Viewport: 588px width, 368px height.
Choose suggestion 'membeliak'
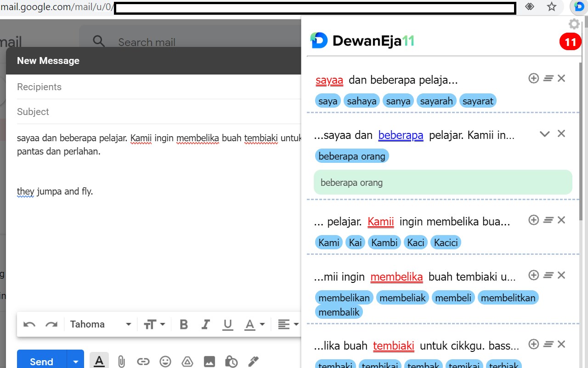pyautogui.click(x=402, y=298)
